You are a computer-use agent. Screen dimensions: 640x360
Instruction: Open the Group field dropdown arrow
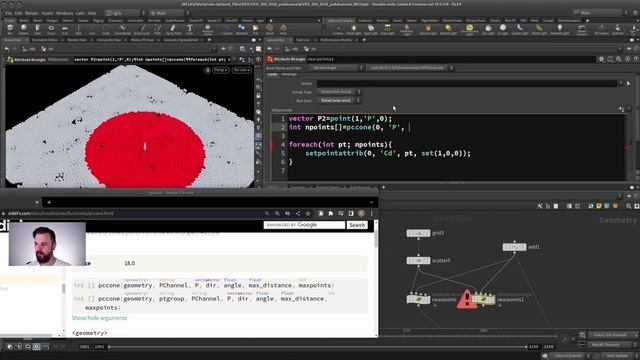(621, 83)
